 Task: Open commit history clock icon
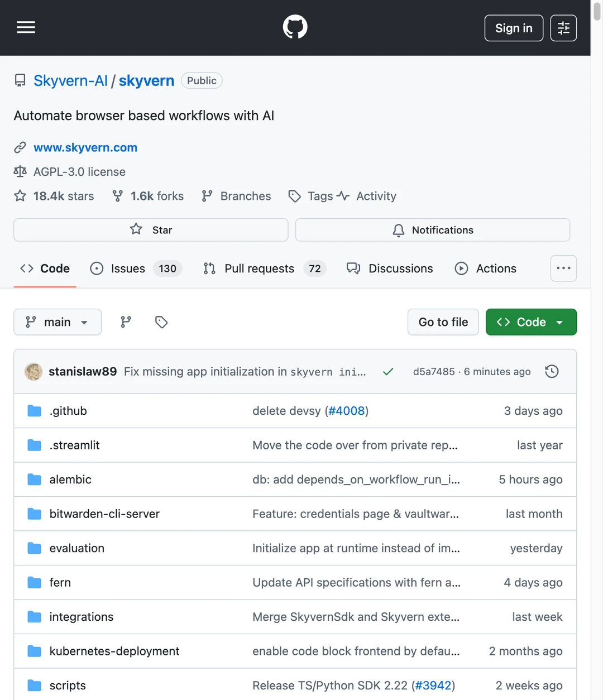pos(552,372)
